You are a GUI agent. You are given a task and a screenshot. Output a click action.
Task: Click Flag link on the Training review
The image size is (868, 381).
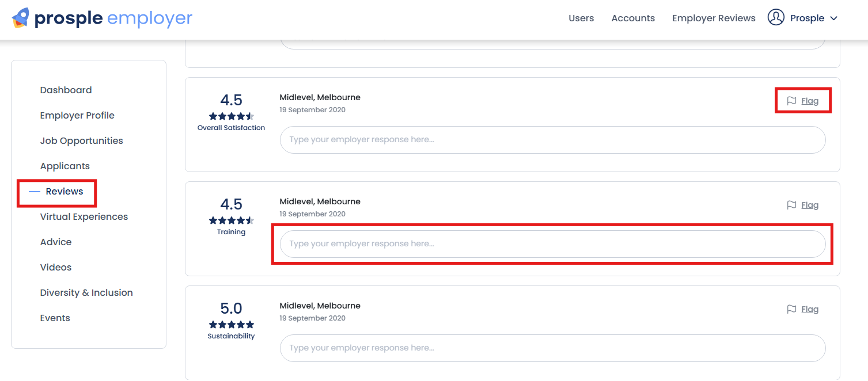809,205
